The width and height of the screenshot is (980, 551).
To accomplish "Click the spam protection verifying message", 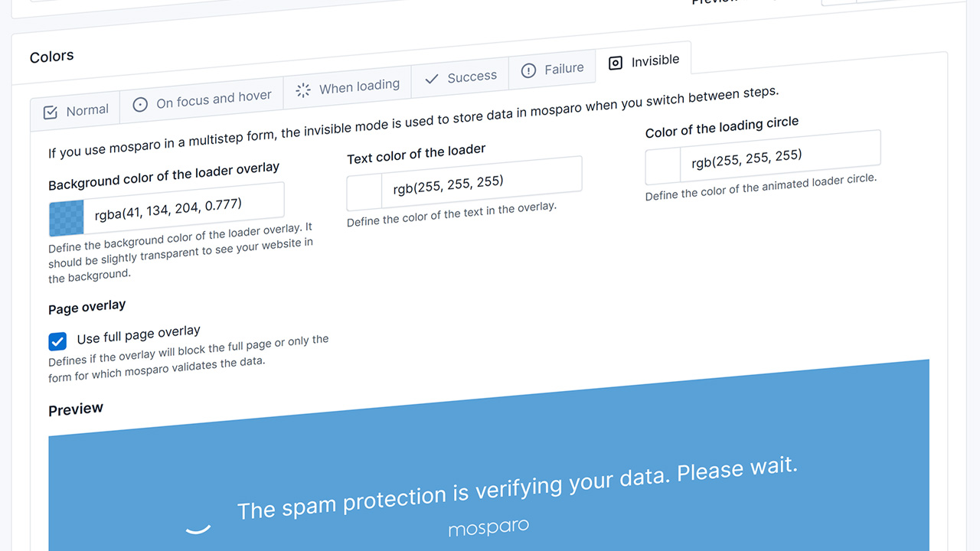I will [x=518, y=488].
